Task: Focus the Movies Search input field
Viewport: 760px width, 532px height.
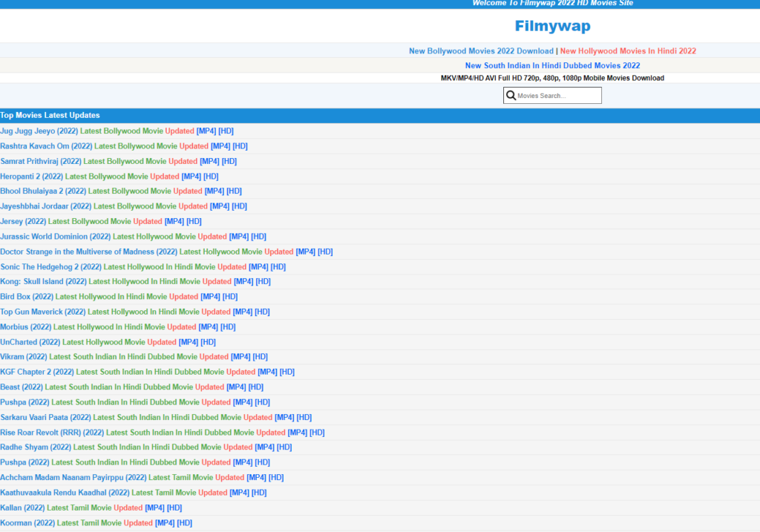Action: (552, 96)
